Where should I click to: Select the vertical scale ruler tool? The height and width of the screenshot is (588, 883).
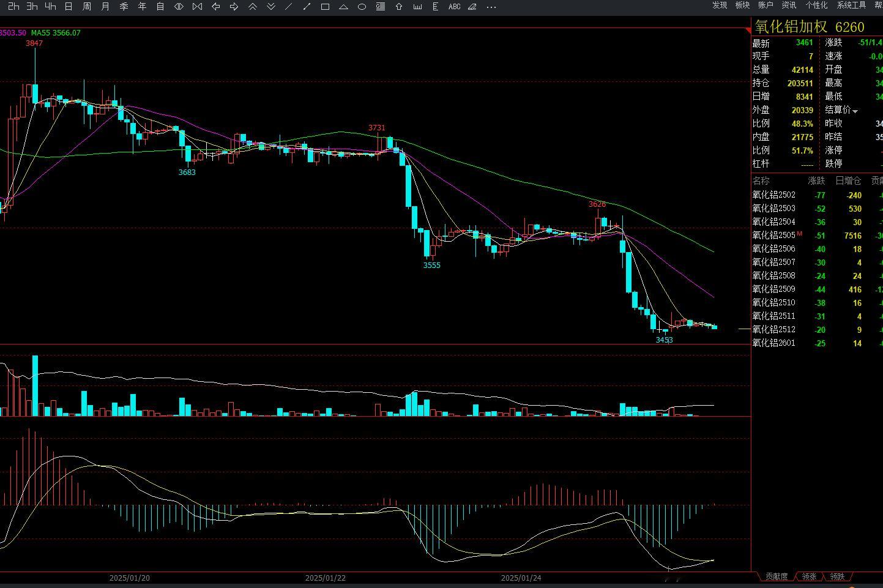pyautogui.click(x=436, y=7)
